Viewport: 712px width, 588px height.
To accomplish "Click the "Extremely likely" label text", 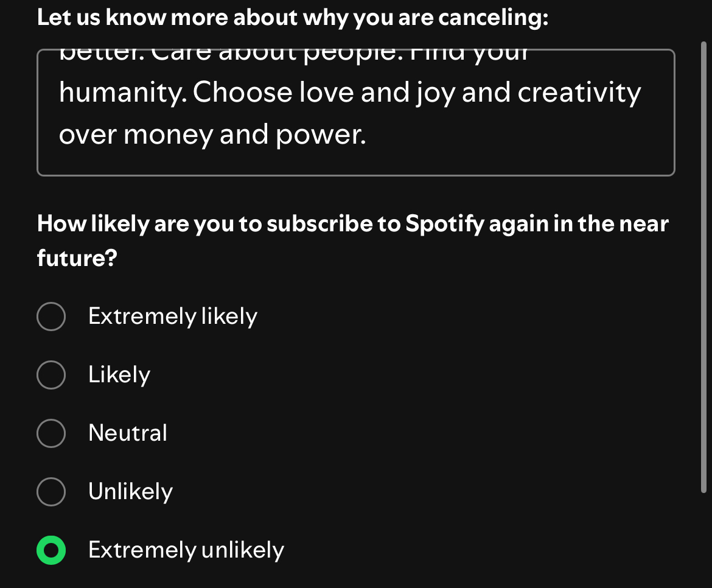I will tap(172, 317).
